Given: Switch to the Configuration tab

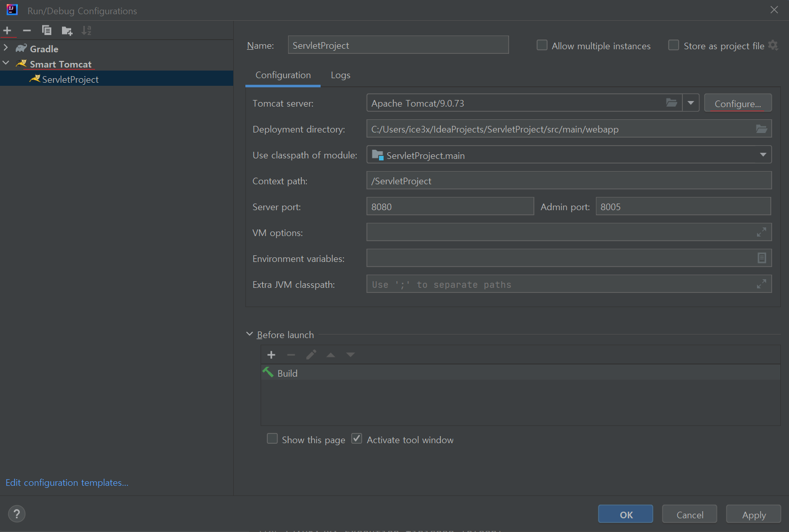Looking at the screenshot, I should click(x=283, y=75).
